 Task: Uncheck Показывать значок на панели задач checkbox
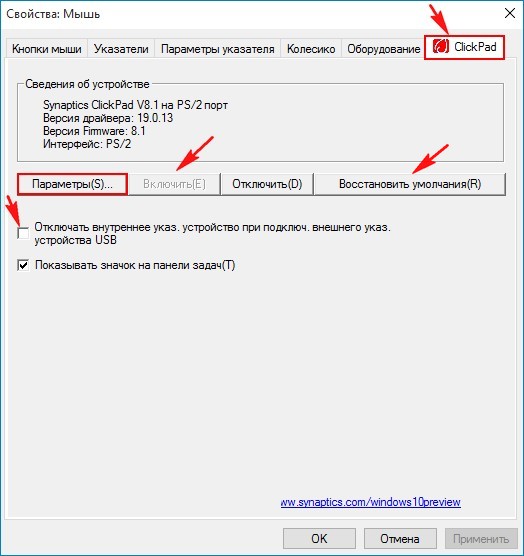23,265
